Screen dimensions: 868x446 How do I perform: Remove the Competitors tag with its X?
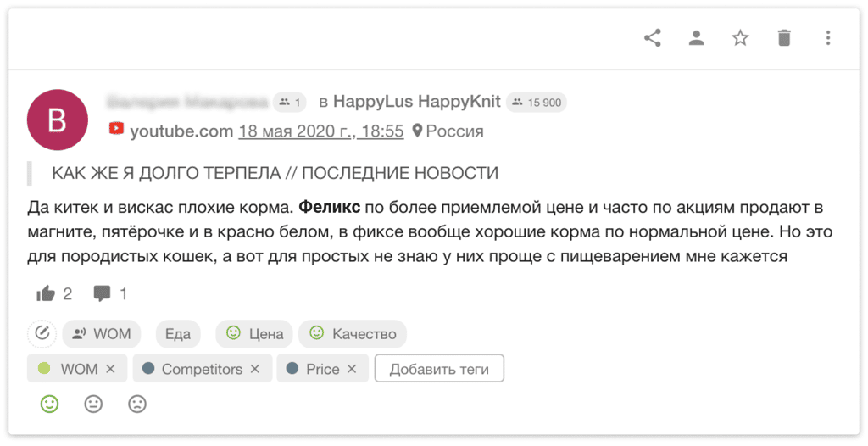pos(254,369)
